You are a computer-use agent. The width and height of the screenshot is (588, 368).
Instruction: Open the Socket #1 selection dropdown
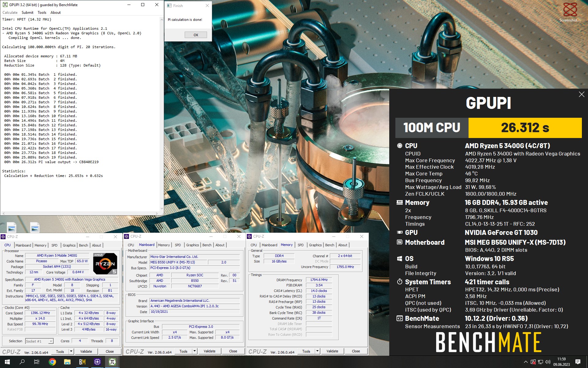pos(39,341)
